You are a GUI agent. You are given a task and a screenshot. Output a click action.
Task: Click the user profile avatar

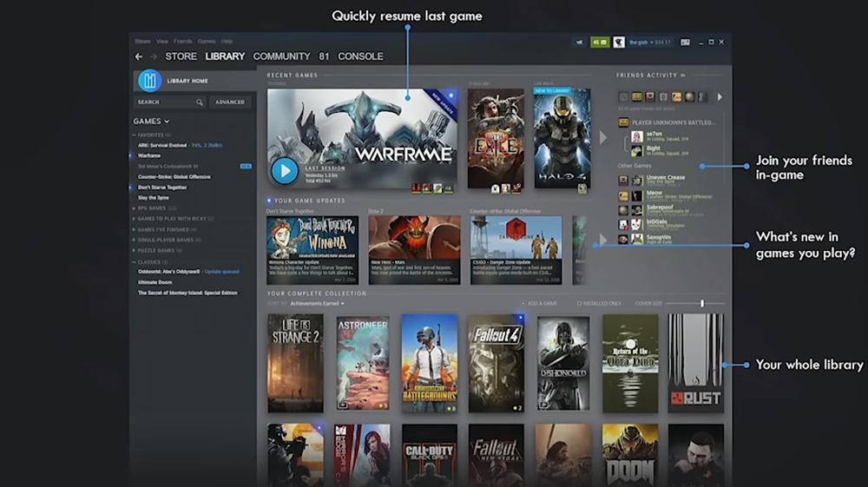click(x=619, y=42)
